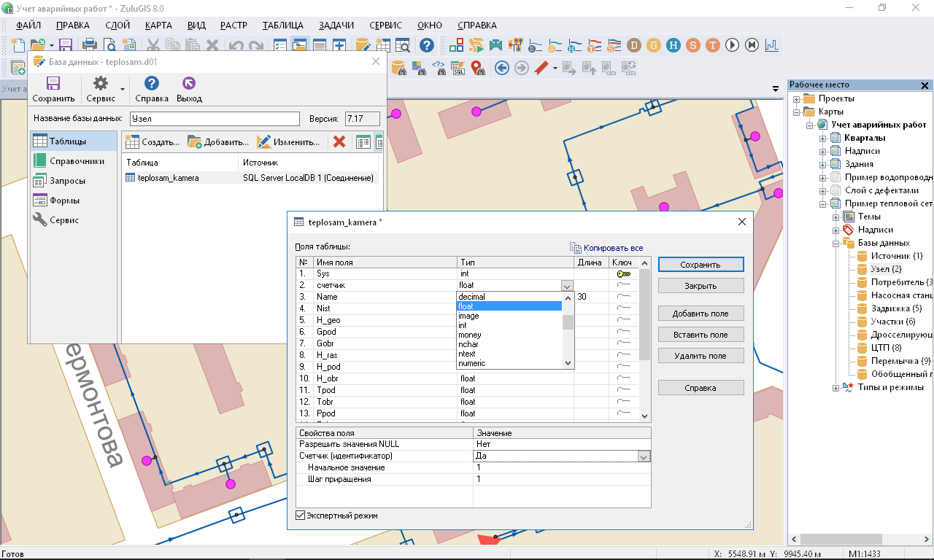
Task: Collapse the Базы данных tree node
Action: click(x=836, y=243)
